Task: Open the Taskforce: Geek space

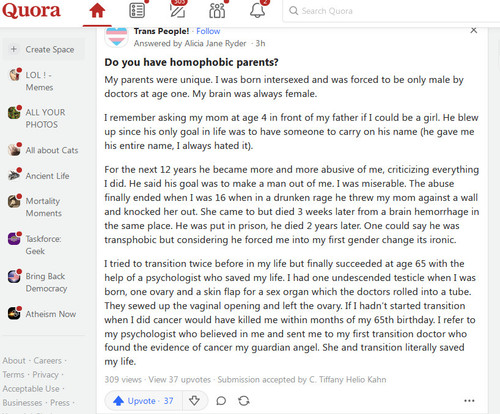Action: (36, 245)
